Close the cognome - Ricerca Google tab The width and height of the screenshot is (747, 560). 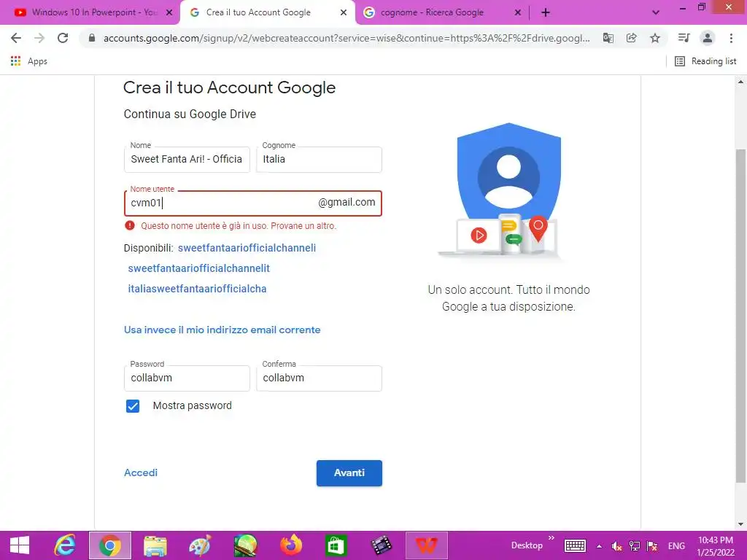point(518,13)
